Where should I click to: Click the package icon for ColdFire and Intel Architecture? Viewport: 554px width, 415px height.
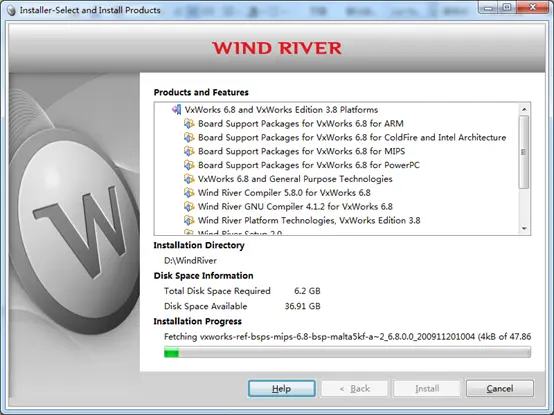pos(189,137)
